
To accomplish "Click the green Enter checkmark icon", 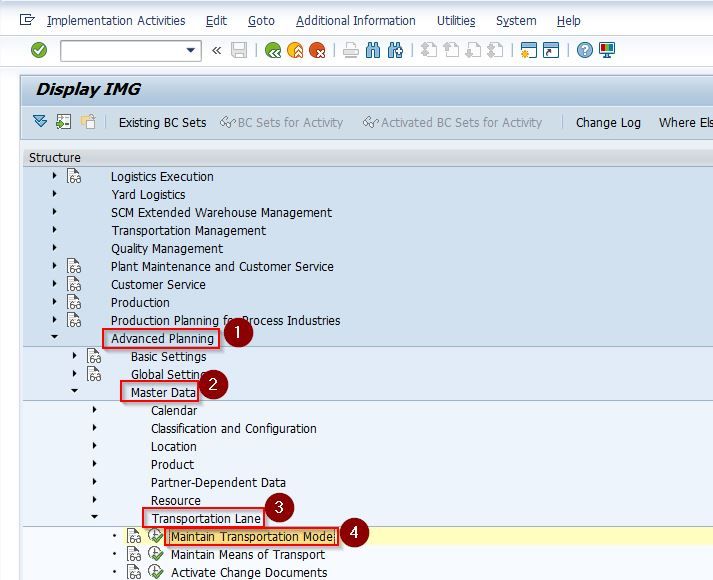I will tap(39, 50).
